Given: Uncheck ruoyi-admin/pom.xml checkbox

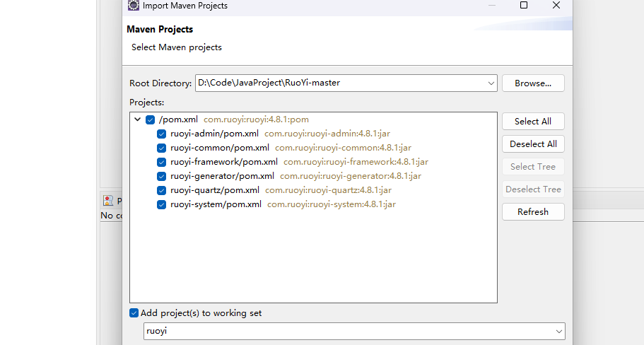Looking at the screenshot, I should [161, 134].
